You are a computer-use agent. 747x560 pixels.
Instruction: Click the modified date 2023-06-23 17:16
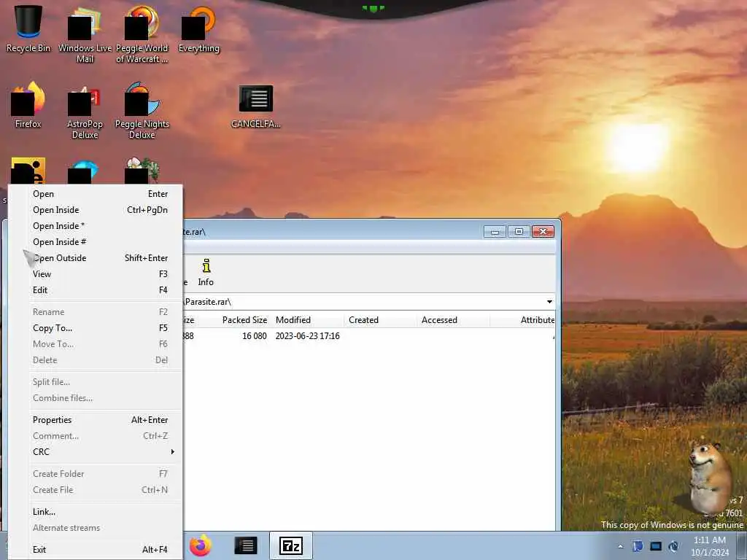click(x=307, y=336)
